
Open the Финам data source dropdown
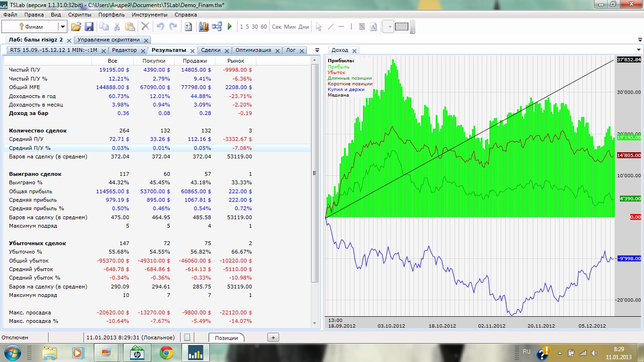click(x=62, y=27)
